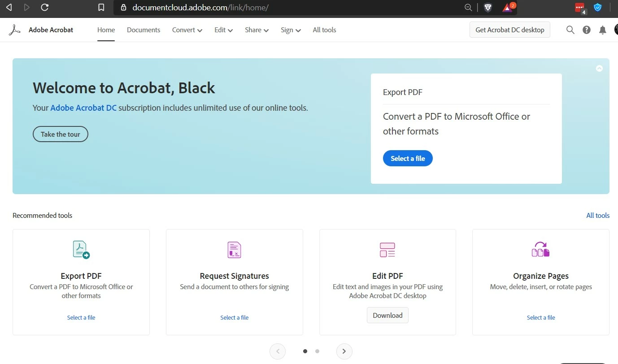Open the help question mark icon

tap(587, 30)
